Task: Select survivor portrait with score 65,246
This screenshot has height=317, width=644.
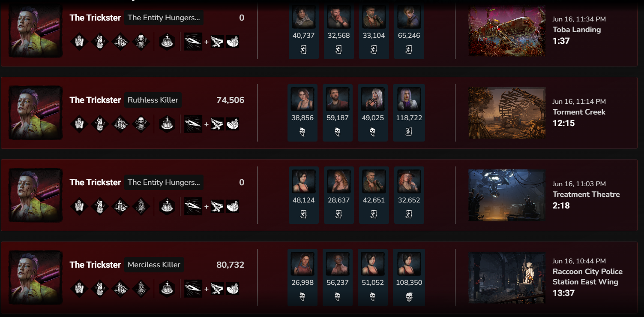Action: 409,18
